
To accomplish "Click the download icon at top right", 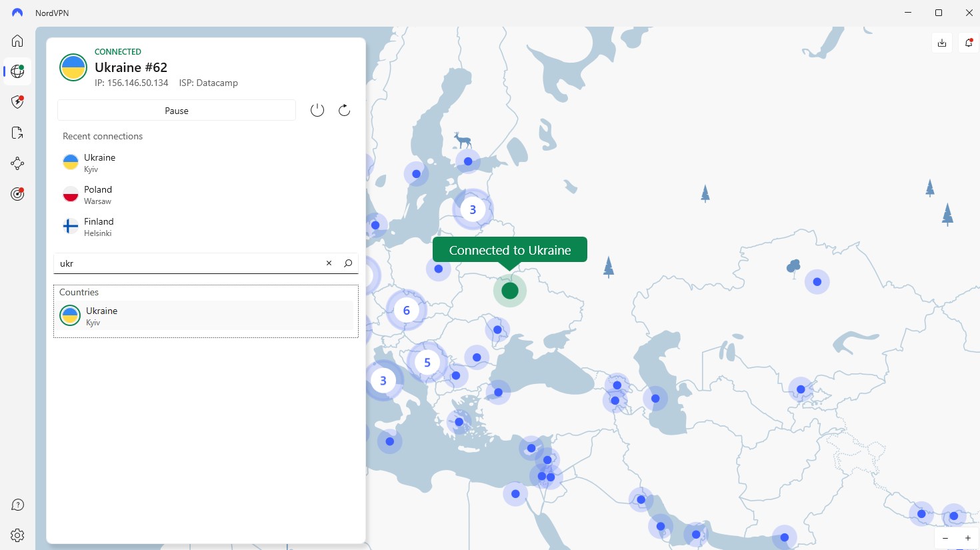I will 942,43.
